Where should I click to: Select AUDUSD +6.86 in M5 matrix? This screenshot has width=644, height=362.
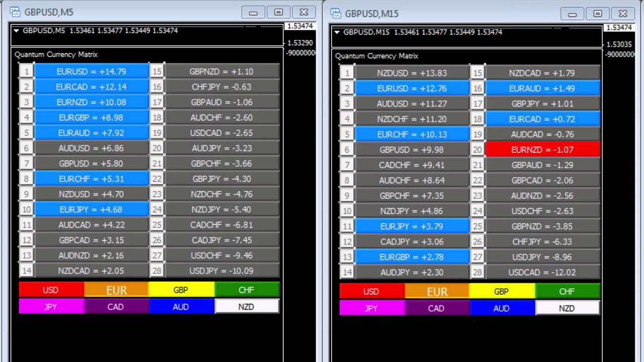(x=92, y=148)
